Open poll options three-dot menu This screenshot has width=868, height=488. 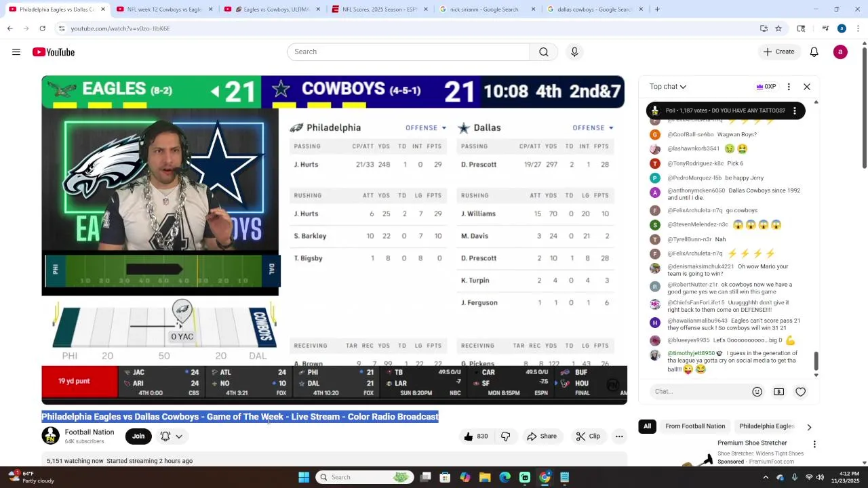pyautogui.click(x=795, y=110)
